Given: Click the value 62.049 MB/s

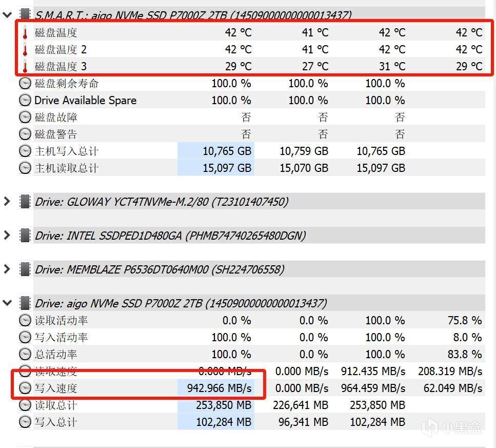Looking at the screenshot, I should tap(453, 388).
